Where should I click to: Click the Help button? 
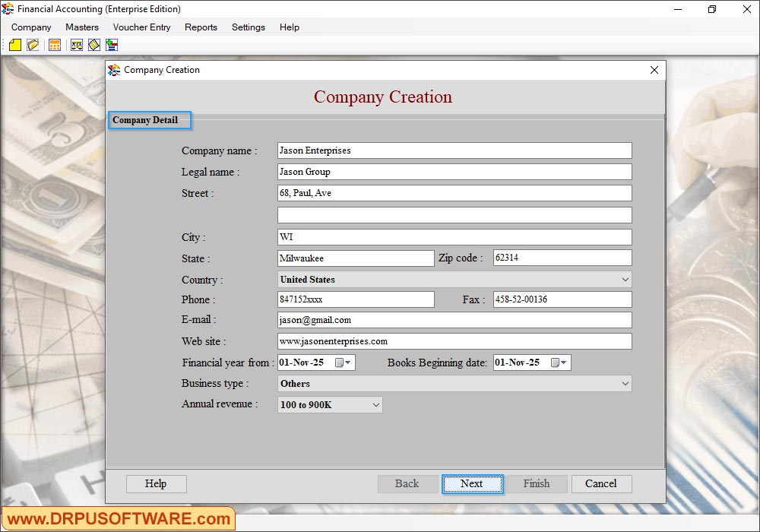point(156,483)
